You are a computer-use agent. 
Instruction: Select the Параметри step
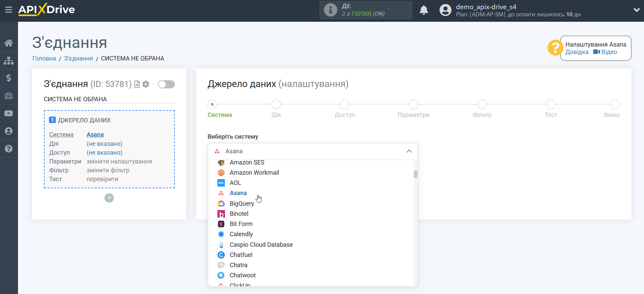click(414, 104)
